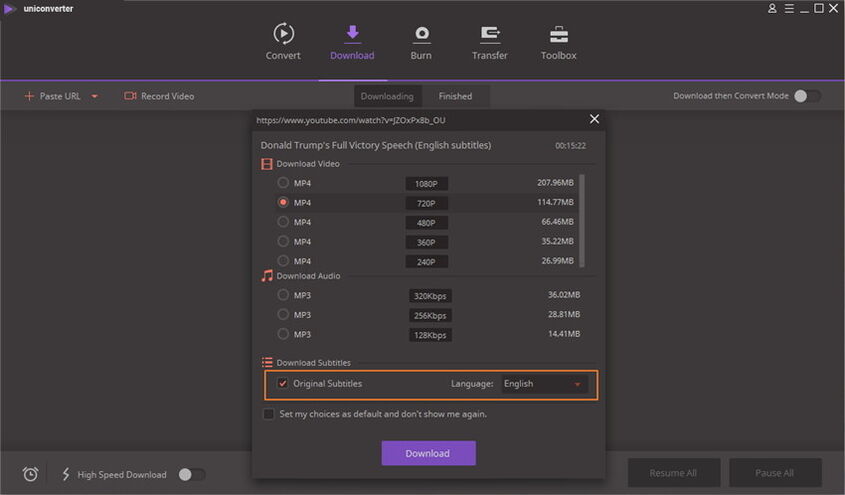Screen dimensions: 845x495
Task: Select MP3 256Kbps audio option
Action: point(283,314)
